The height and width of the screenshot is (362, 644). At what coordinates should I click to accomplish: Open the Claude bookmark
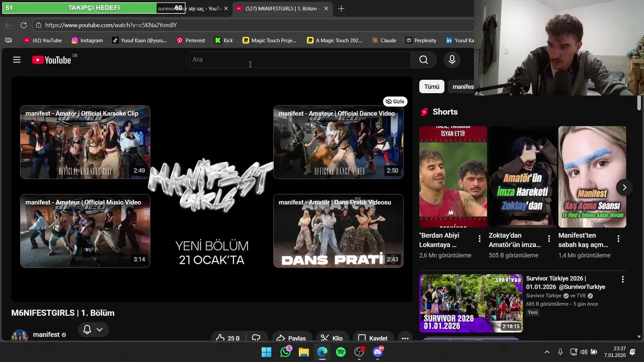[384, 40]
